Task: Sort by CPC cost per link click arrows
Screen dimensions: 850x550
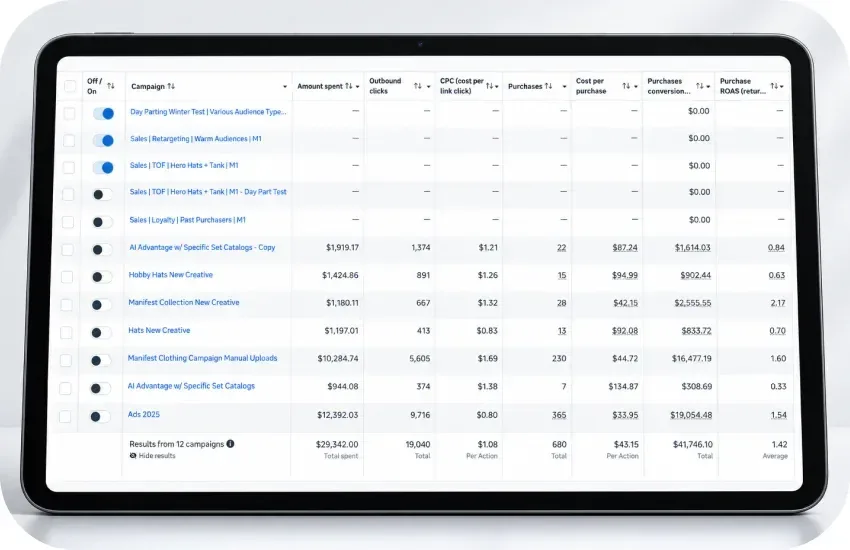Action: (x=489, y=86)
